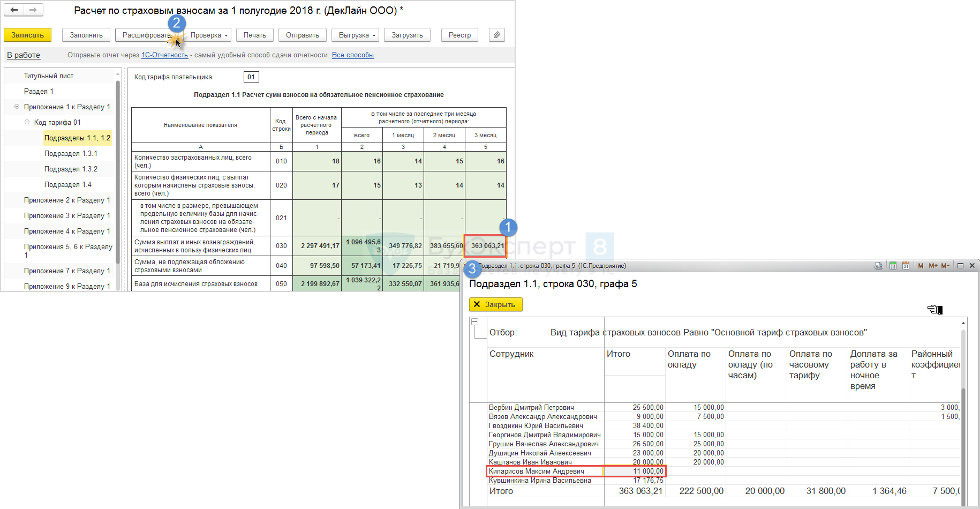The height and width of the screenshot is (509, 980).
Task: Select Приложение 2 к Разделу 1
Action: coord(67,200)
